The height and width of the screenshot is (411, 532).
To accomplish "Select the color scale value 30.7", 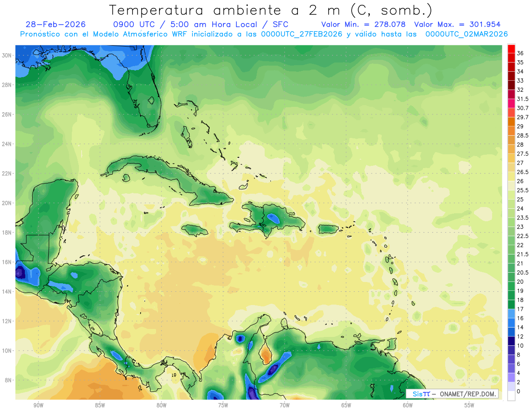I will (523, 108).
